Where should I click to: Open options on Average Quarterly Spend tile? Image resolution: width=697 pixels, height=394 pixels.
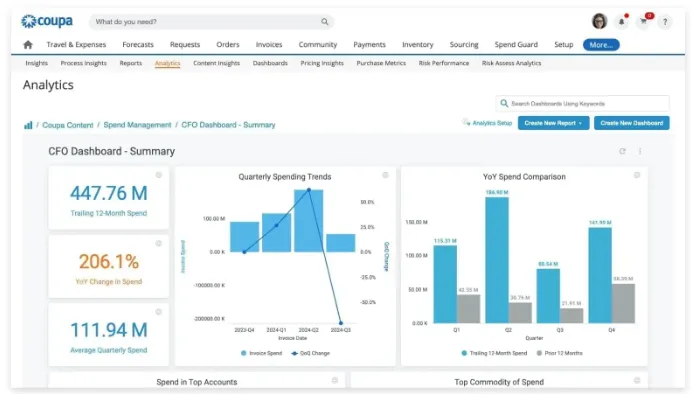(159, 312)
